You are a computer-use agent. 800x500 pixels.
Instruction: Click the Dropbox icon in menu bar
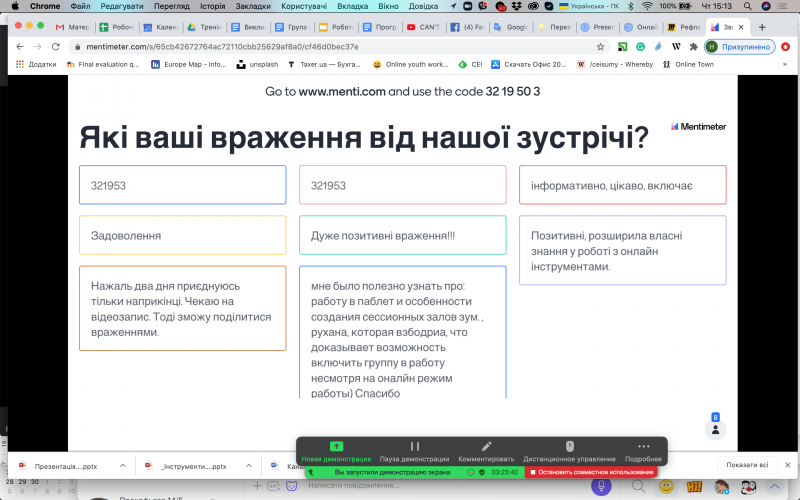(517, 6)
